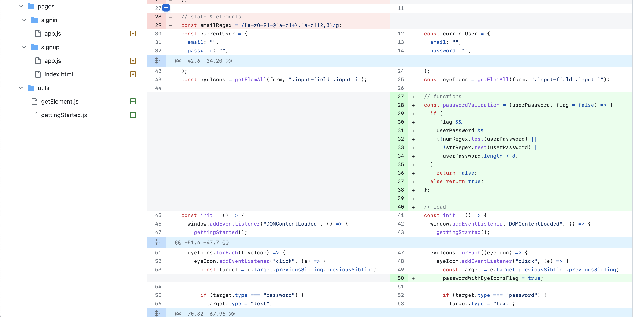The image size is (644, 317).
Task: Open app.js under the signin folder
Action: coord(52,34)
